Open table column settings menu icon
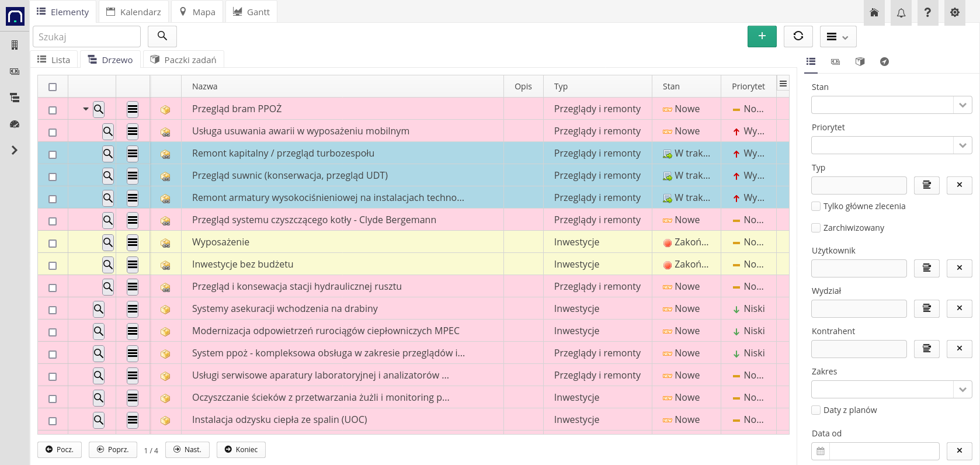 coord(783,84)
